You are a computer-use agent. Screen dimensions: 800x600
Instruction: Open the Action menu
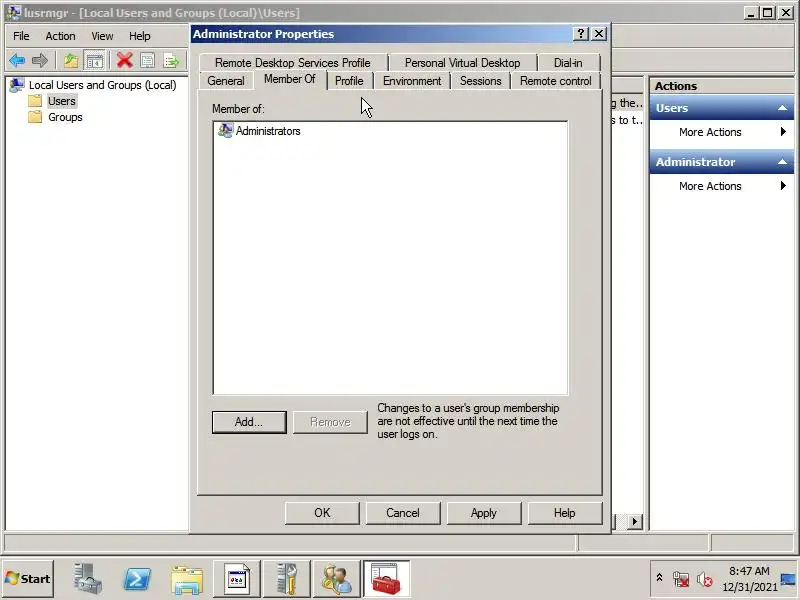point(60,36)
